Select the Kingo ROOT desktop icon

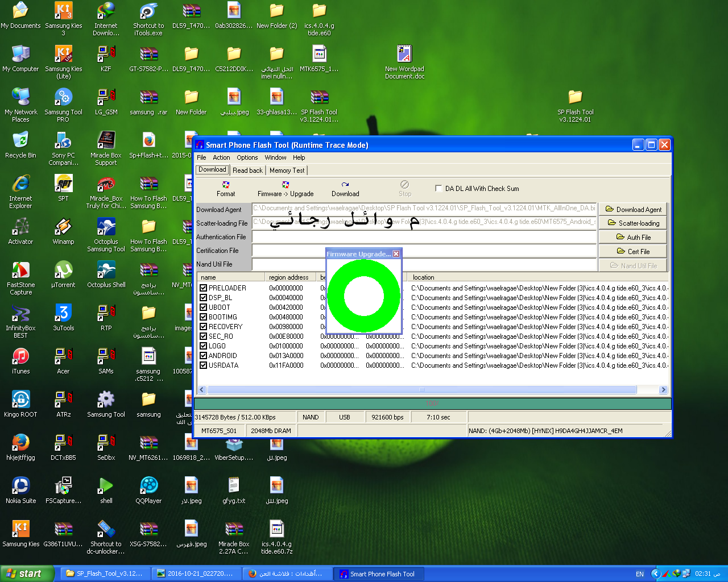pos(20,405)
